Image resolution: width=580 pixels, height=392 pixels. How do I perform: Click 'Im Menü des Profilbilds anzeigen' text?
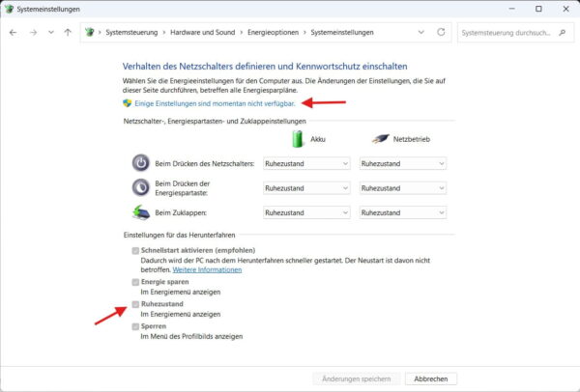click(x=191, y=337)
